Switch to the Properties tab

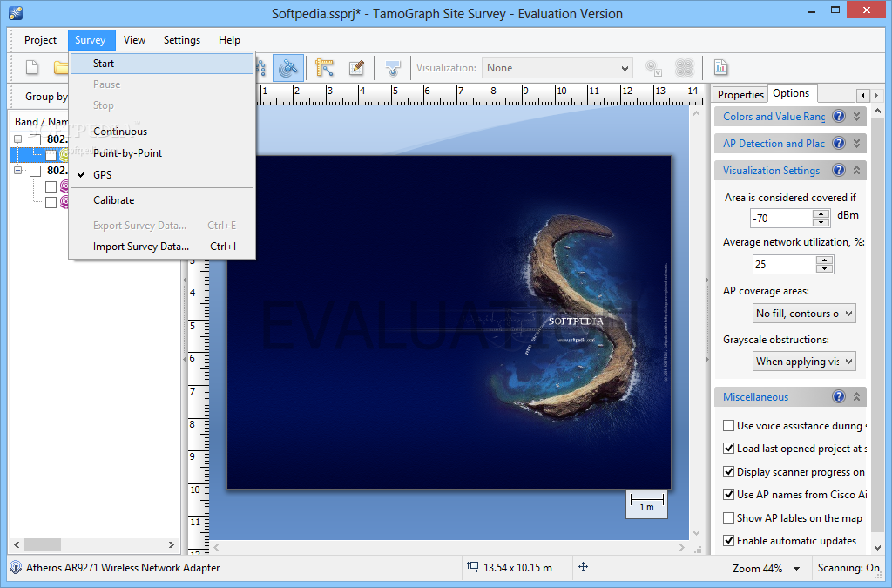pyautogui.click(x=740, y=94)
